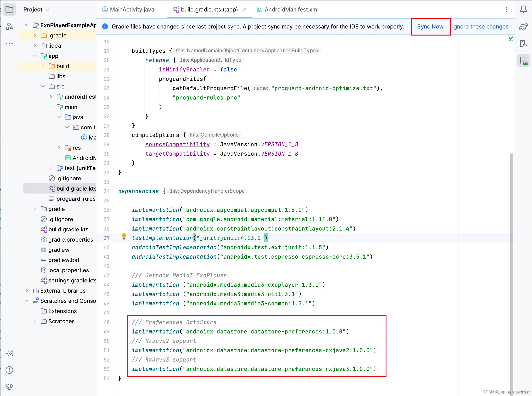Collapse the app module folder

click(35, 56)
